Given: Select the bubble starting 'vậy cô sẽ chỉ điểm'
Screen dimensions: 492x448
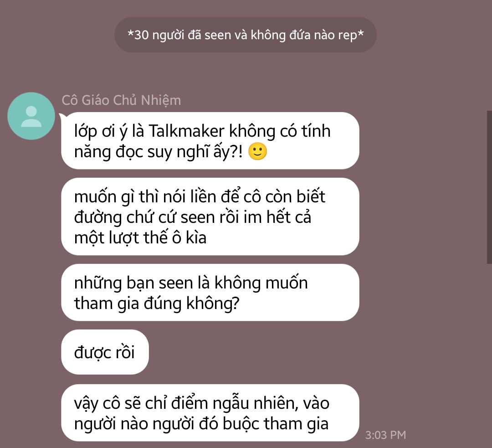Looking at the screenshot, I should (x=210, y=412).
